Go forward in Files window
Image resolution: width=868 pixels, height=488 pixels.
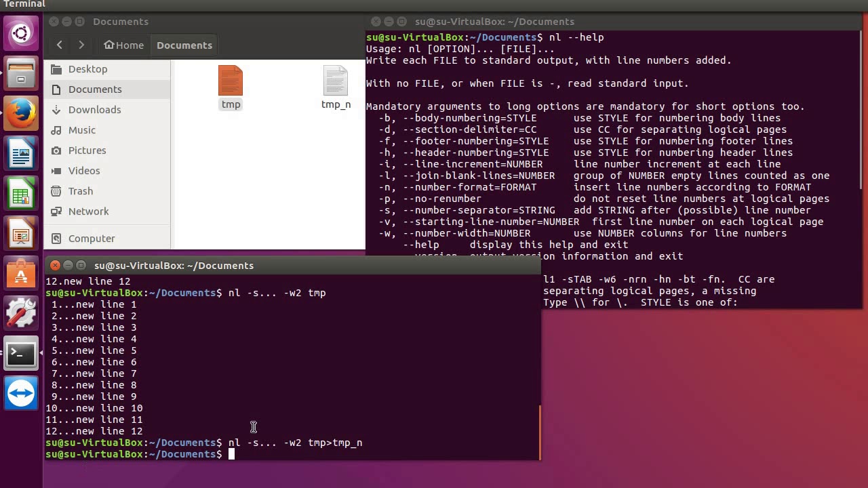[x=81, y=45]
